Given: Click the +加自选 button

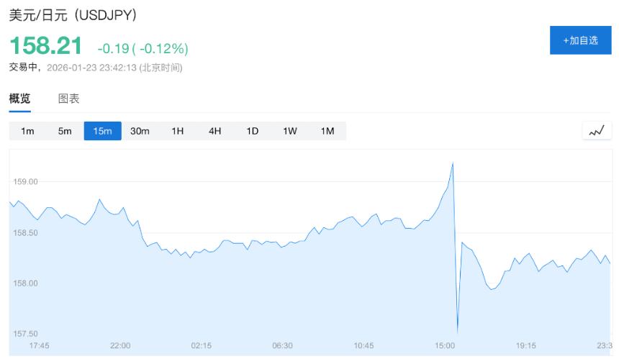Looking at the screenshot, I should (x=580, y=40).
